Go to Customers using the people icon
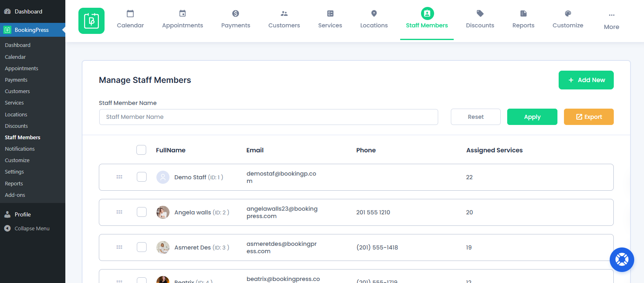The image size is (644, 283). click(x=284, y=14)
